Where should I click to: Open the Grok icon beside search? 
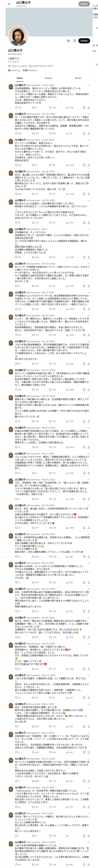[x=68, y=41]
